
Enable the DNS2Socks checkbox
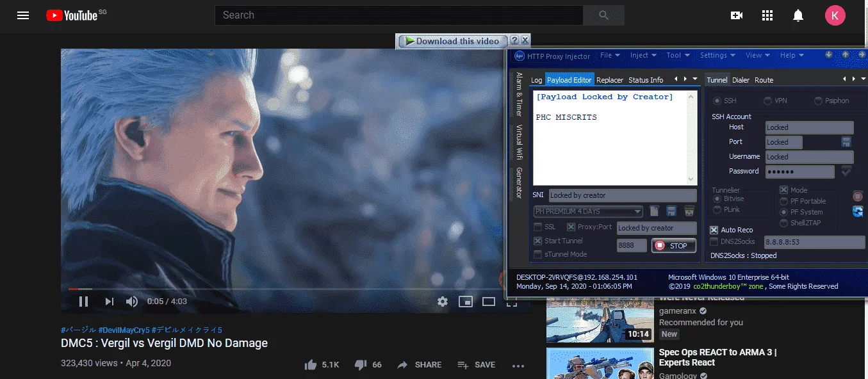tap(714, 242)
